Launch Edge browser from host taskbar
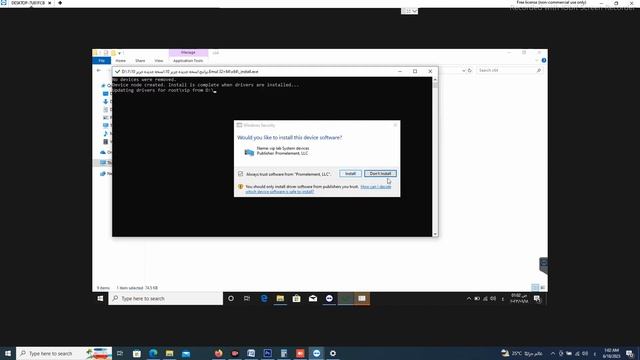This screenshot has width=640, height=360. pyautogui.click(x=153, y=353)
